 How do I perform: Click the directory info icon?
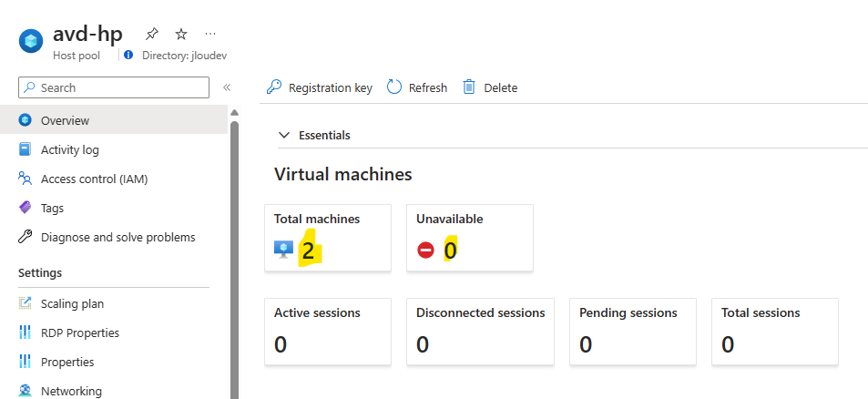pos(128,55)
